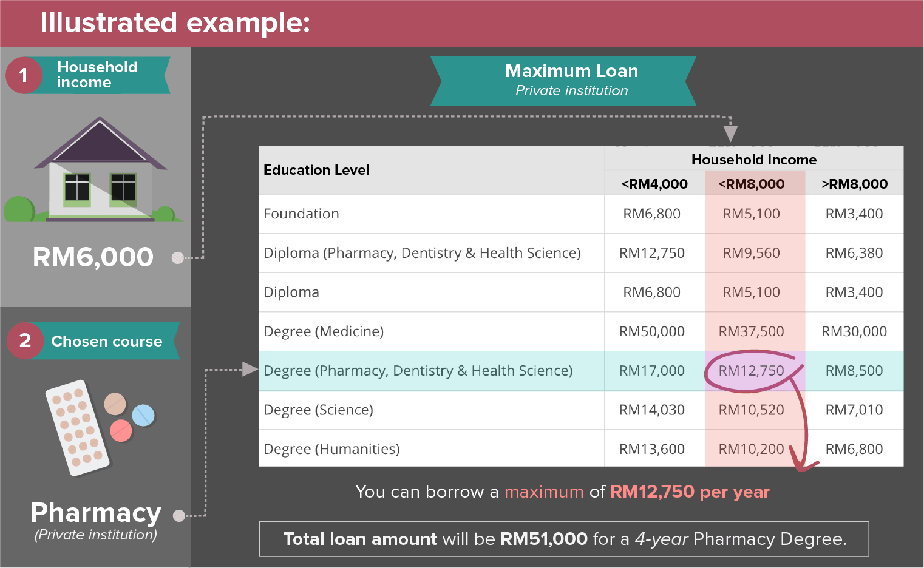Select the pink >RM8,000 header swatch
The height and width of the screenshot is (568, 924).
[855, 183]
